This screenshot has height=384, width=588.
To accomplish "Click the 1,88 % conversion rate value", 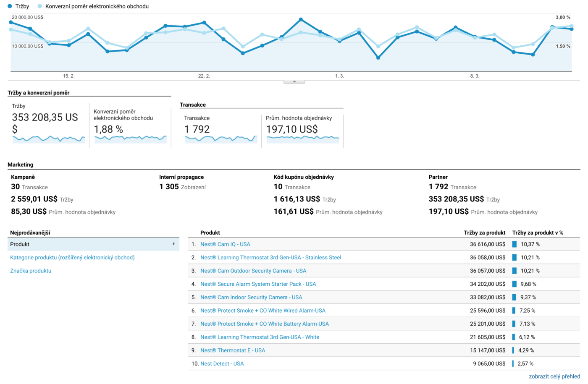I will pyautogui.click(x=108, y=129).
